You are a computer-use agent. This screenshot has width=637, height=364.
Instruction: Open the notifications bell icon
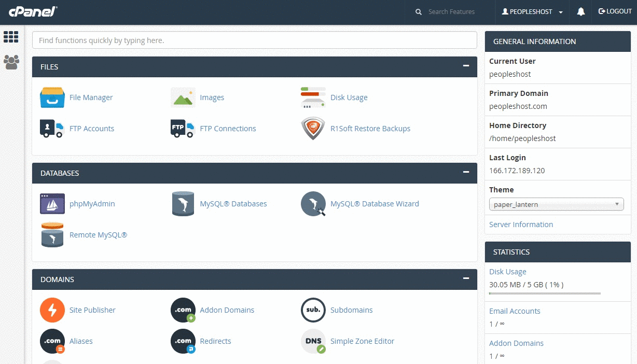point(581,11)
